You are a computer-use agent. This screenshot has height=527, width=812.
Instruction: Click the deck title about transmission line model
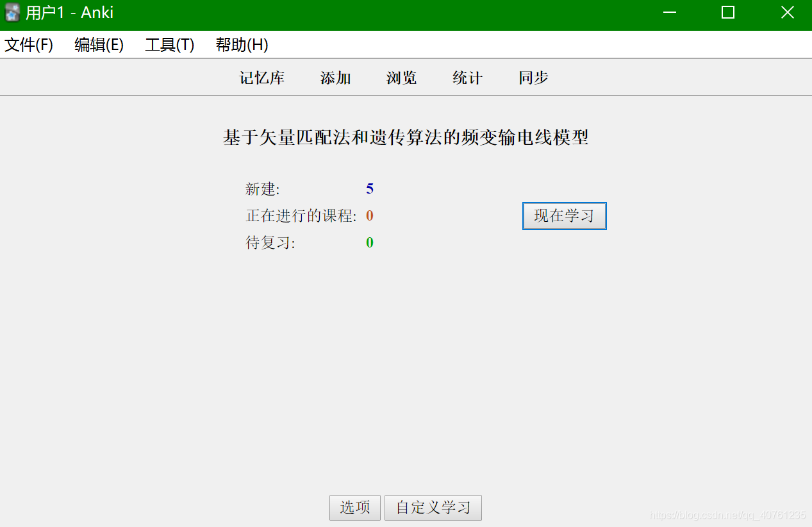pyautogui.click(x=406, y=137)
